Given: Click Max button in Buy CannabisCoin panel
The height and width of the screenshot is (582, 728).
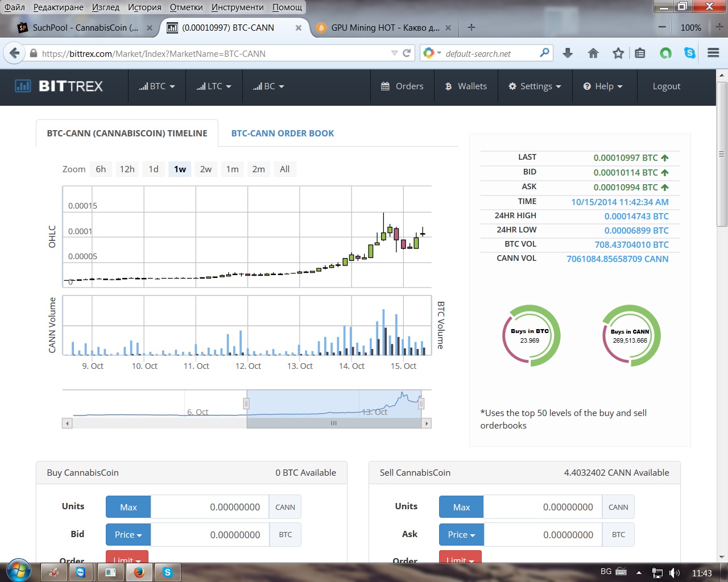Looking at the screenshot, I should coord(128,507).
